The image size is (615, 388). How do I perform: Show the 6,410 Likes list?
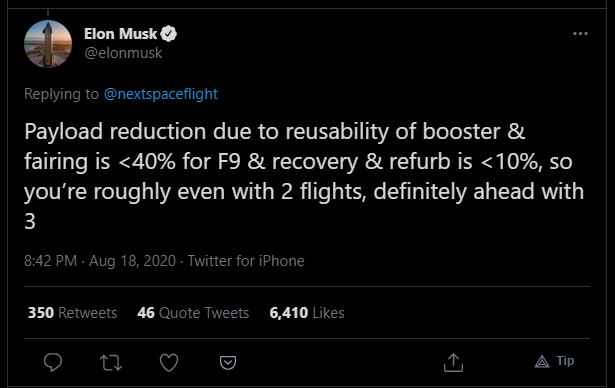[307, 313]
